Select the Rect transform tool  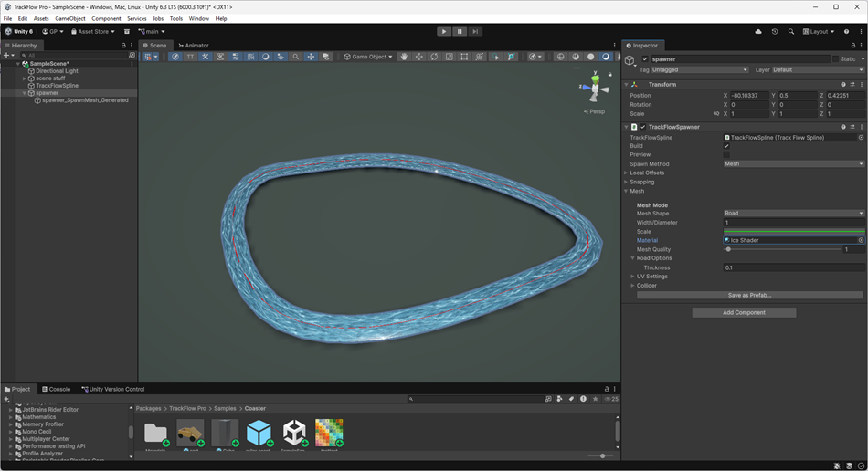click(464, 57)
